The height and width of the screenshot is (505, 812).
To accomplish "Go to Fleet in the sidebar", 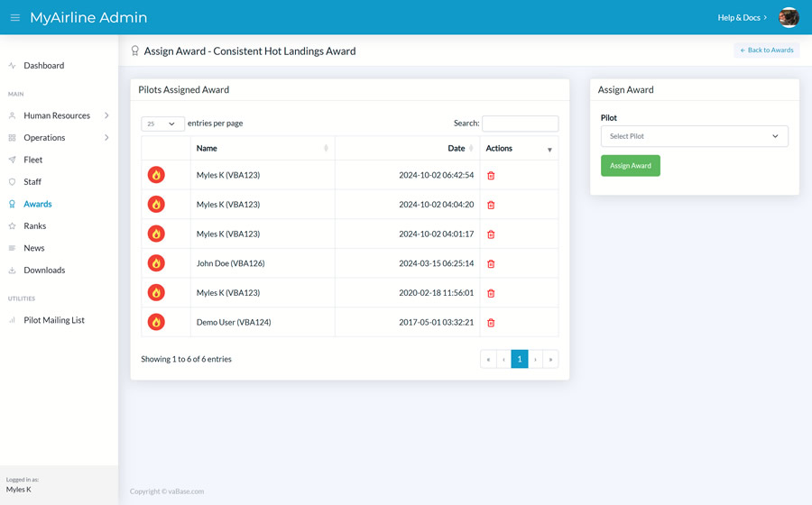I will pyautogui.click(x=33, y=160).
